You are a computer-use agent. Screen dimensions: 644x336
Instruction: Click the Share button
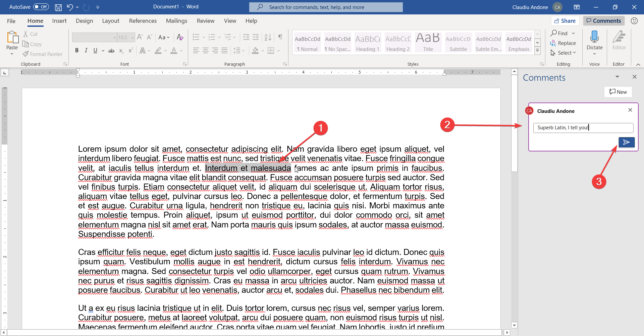click(565, 21)
